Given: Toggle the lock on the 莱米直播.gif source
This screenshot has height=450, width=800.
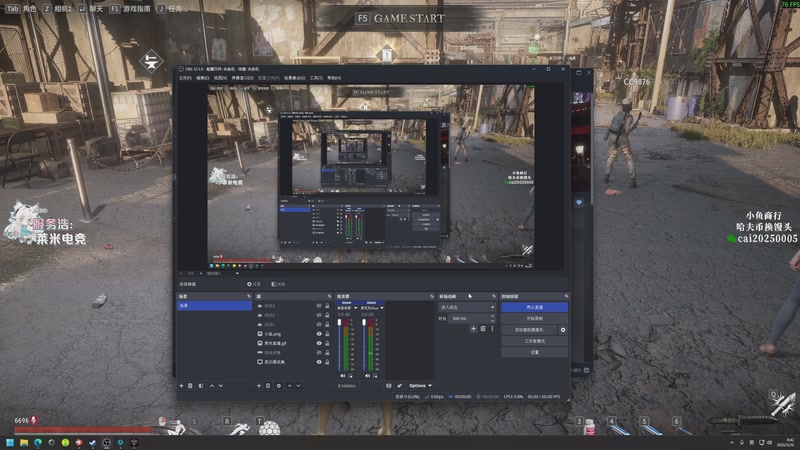Looking at the screenshot, I should (327, 343).
